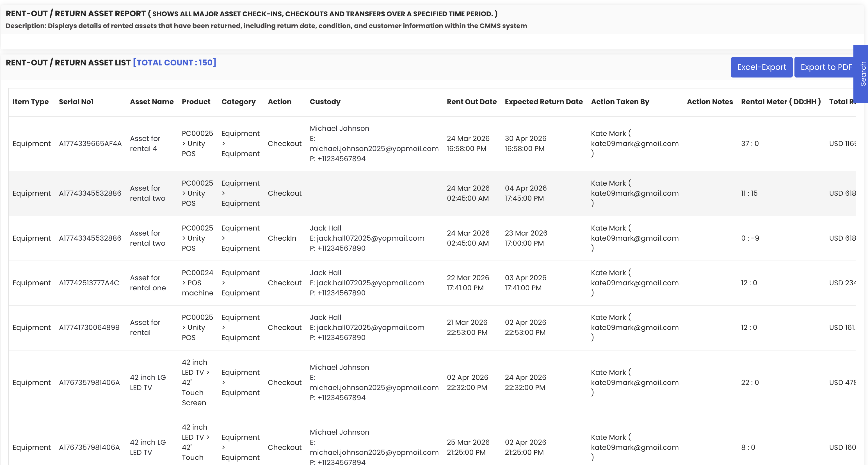The image size is (868, 465).
Task: Sort by Item Type column header
Action: point(30,102)
